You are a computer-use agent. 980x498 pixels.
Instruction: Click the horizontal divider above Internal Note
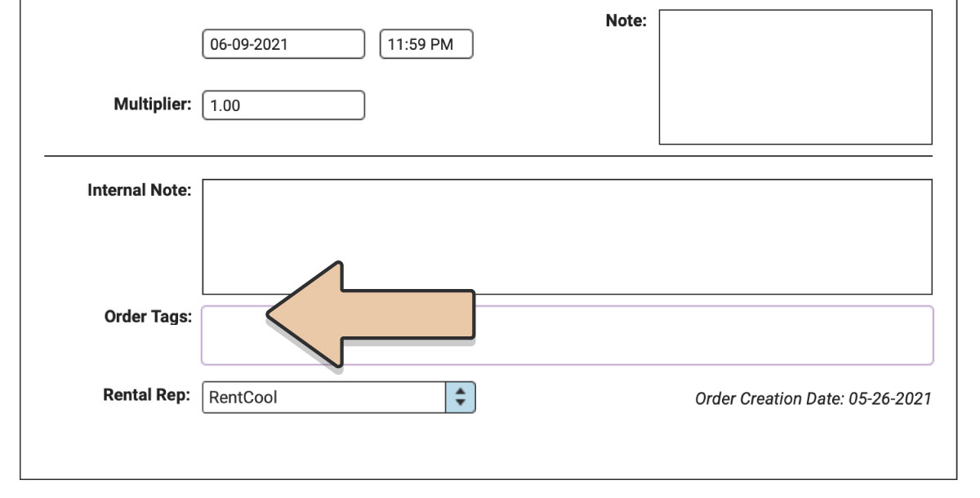pyautogui.click(x=488, y=155)
